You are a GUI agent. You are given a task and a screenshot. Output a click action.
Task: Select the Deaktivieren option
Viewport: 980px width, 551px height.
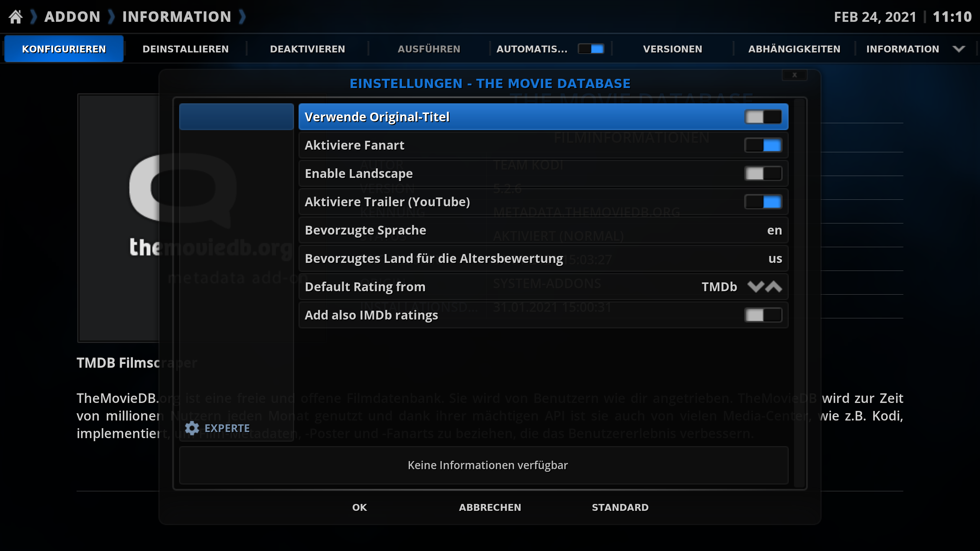pos(307,49)
